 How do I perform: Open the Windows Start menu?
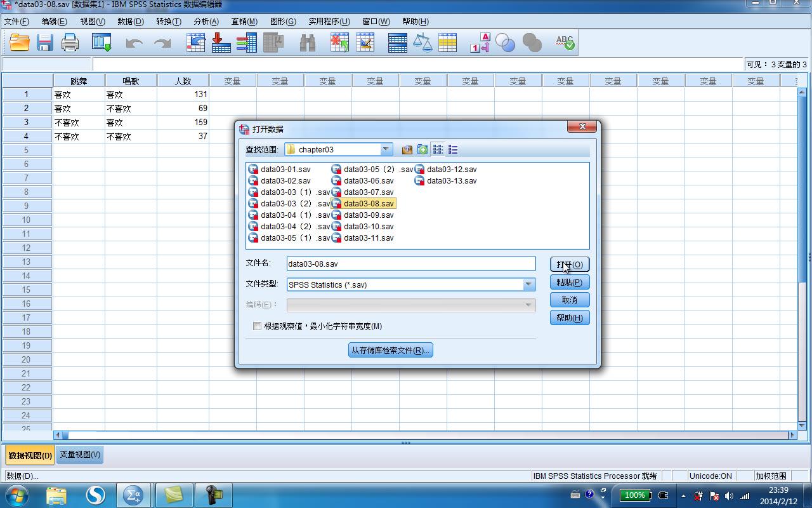(x=16, y=495)
